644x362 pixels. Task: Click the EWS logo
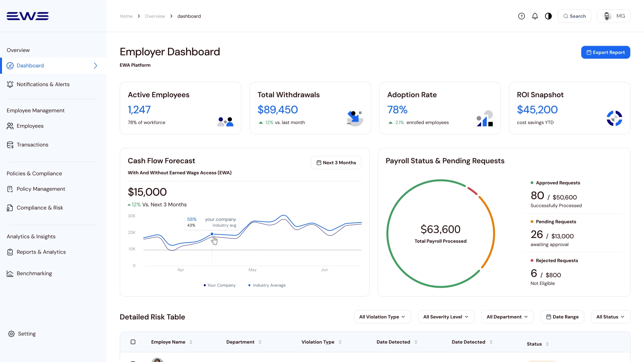(28, 16)
